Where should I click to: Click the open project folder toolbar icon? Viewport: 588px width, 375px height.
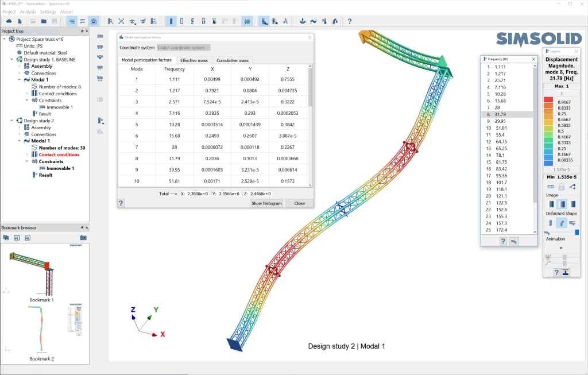pyautogui.click(x=44, y=21)
